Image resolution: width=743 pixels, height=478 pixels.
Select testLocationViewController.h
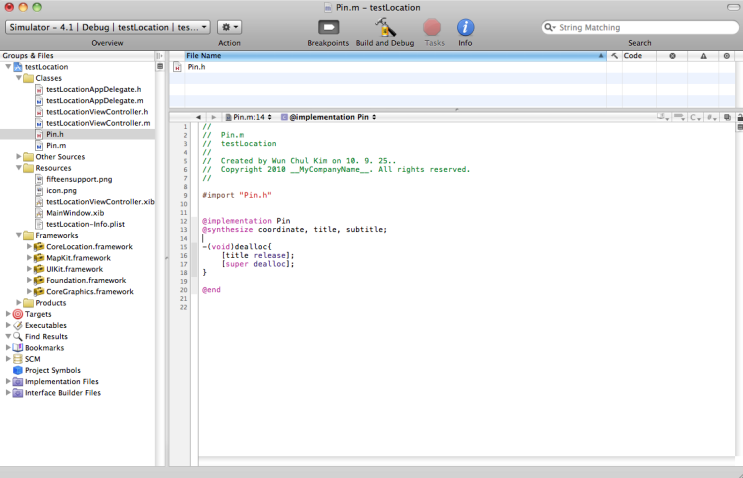click(97, 112)
